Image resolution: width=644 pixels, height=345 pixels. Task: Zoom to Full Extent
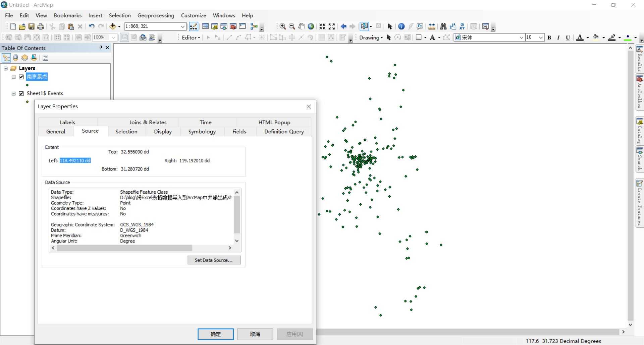coord(311,26)
